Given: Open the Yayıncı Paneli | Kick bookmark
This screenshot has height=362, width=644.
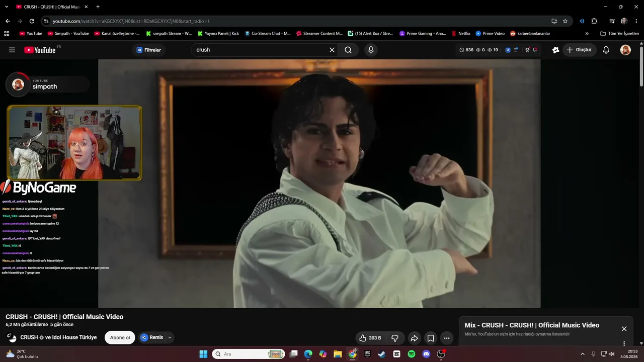Looking at the screenshot, I should tap(218, 34).
